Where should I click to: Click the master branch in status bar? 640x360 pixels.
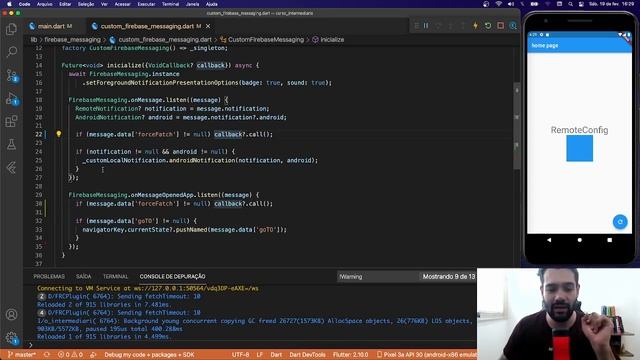pos(22,355)
